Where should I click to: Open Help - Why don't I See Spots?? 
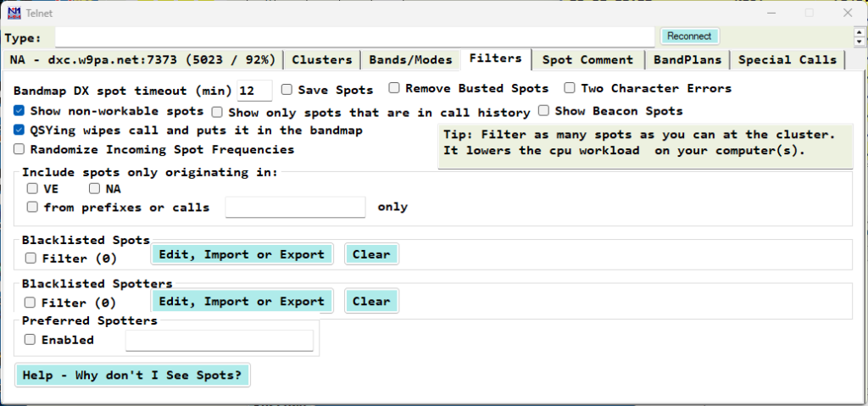click(133, 375)
